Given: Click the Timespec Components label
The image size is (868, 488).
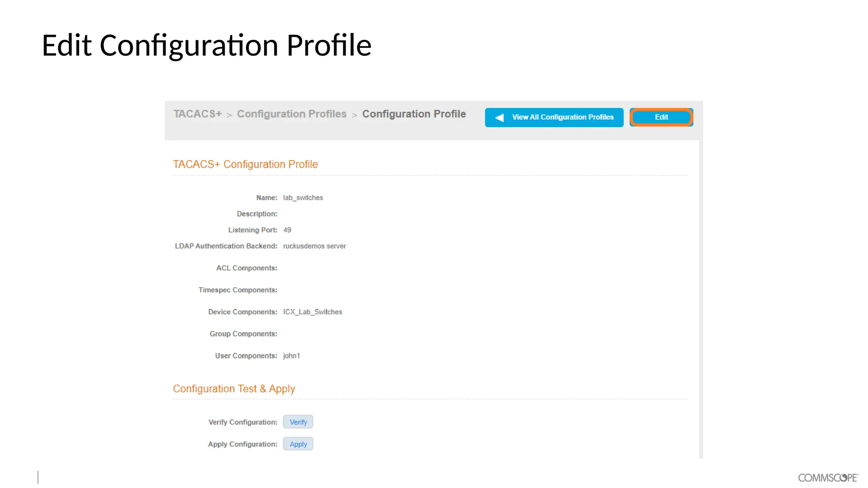Looking at the screenshot, I should (238, 290).
